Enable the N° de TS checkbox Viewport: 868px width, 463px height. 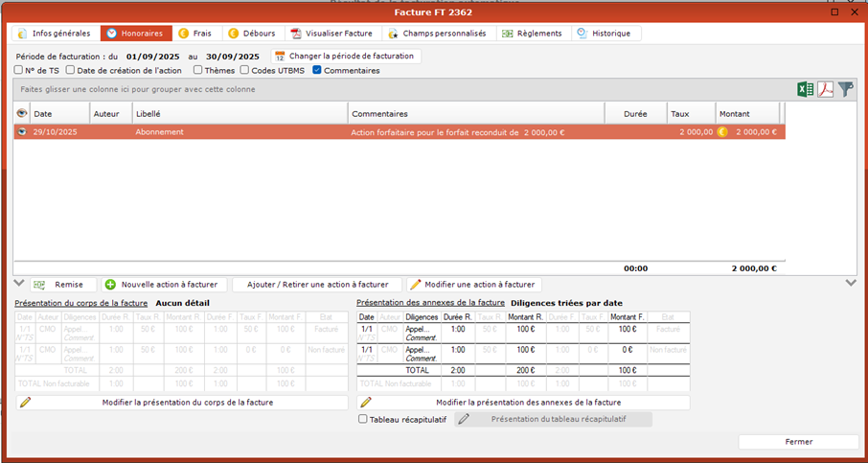(x=19, y=70)
